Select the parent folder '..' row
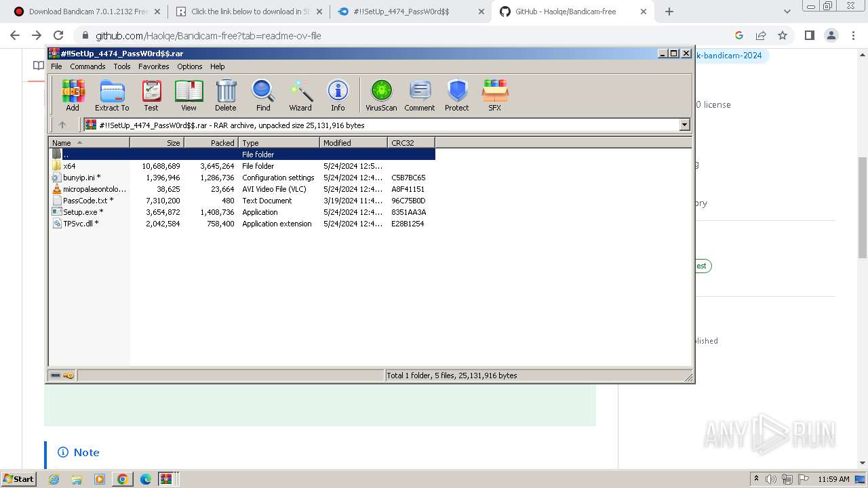 pos(242,155)
